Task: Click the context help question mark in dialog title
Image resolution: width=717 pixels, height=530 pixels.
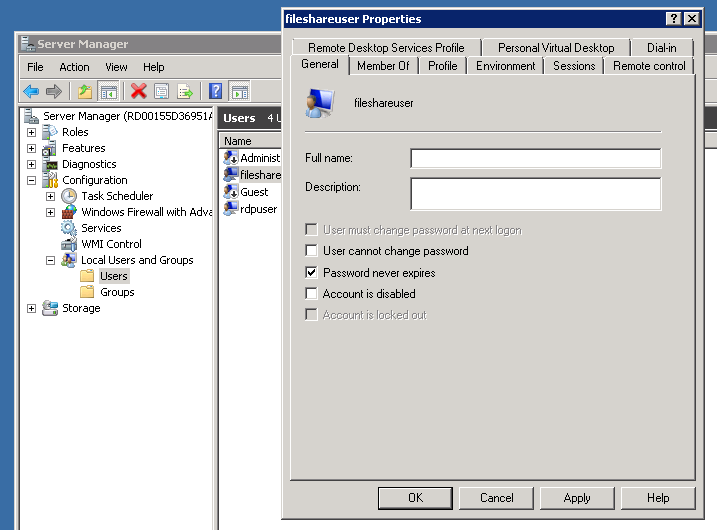Action: (x=673, y=19)
